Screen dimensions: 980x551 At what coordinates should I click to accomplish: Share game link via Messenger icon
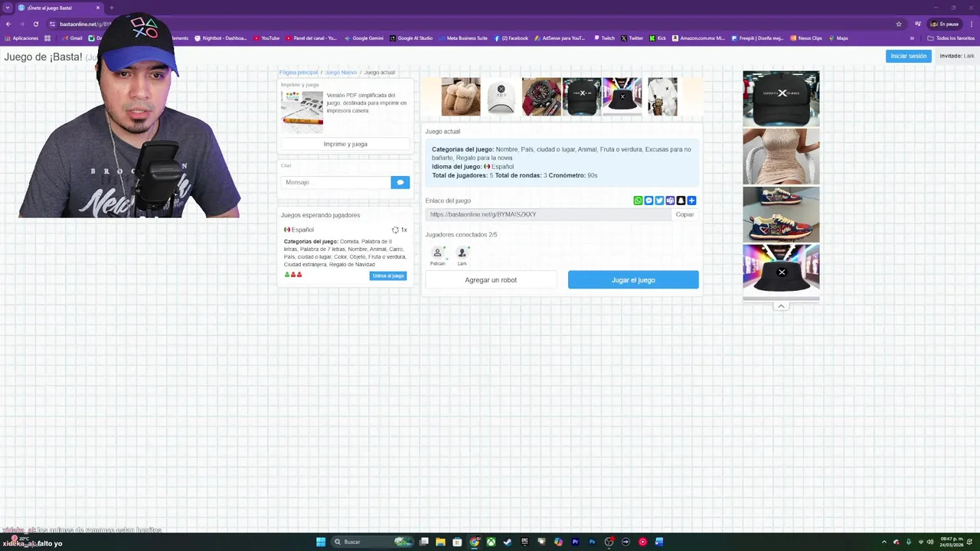(648, 201)
